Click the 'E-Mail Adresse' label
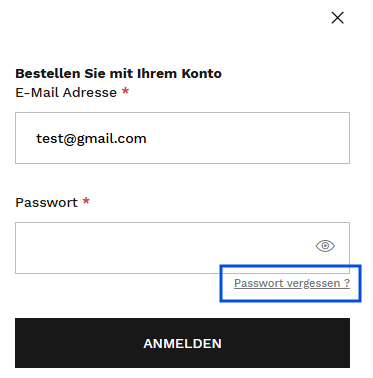This screenshot has width=373, height=378. coord(66,93)
